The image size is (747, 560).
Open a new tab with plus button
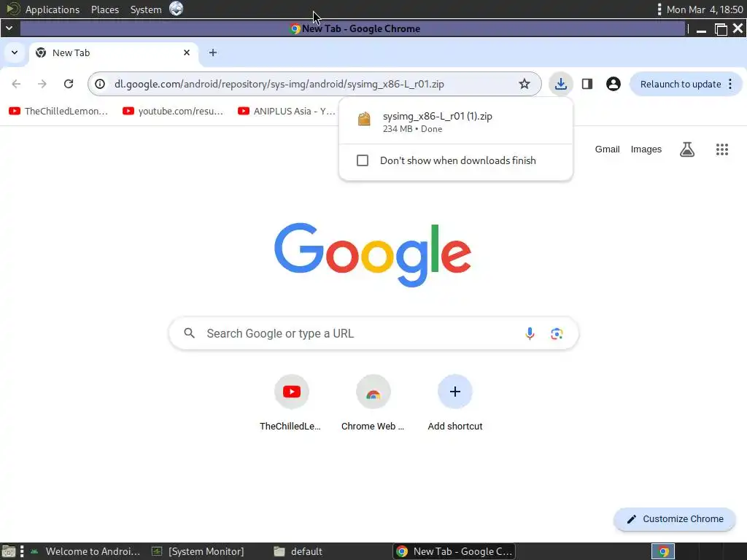pos(213,52)
